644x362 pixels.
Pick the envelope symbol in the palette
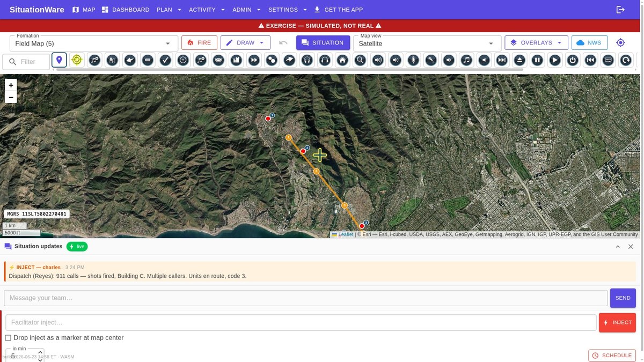218,60
